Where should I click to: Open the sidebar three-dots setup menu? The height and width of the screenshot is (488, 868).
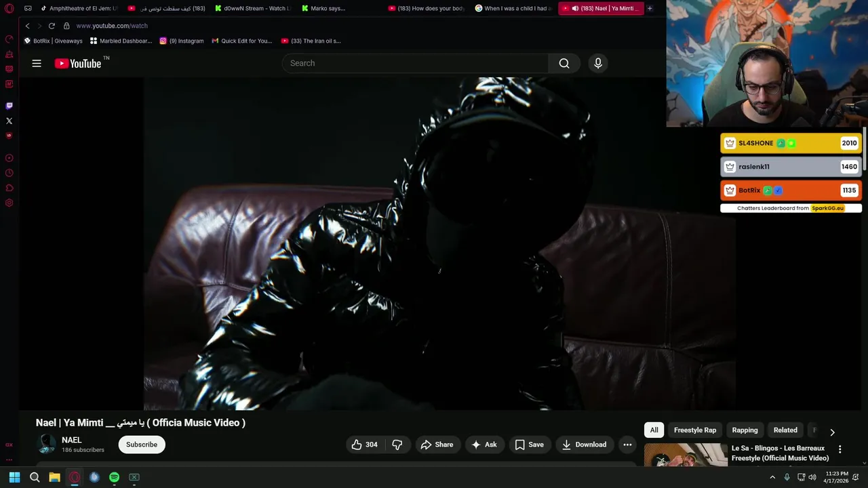click(9, 460)
